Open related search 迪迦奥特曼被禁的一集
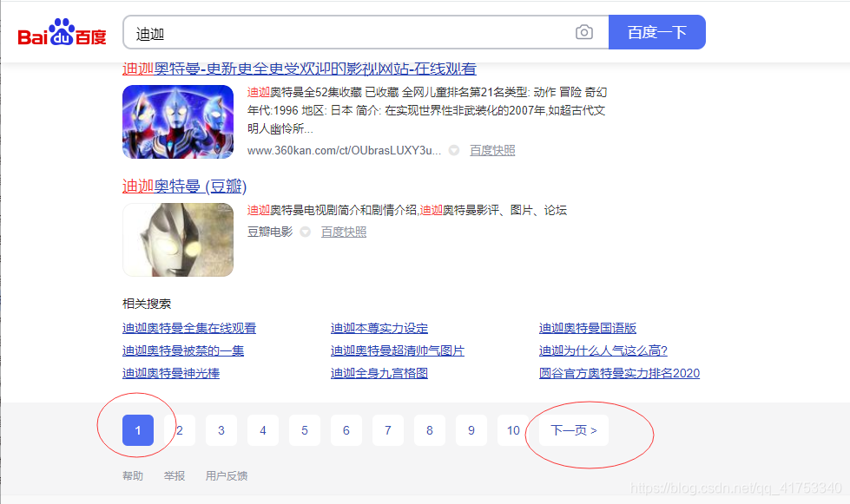850x504 pixels. coord(183,350)
